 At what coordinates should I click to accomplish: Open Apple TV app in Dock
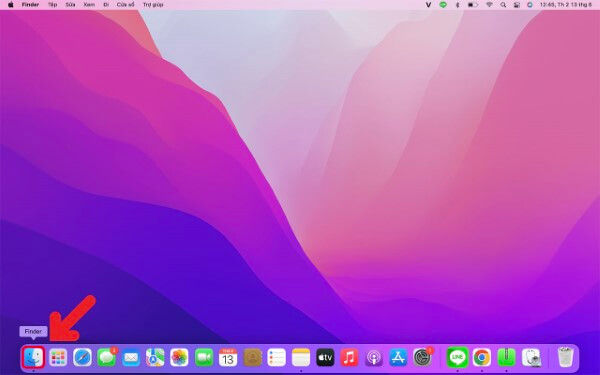pyautogui.click(x=325, y=358)
